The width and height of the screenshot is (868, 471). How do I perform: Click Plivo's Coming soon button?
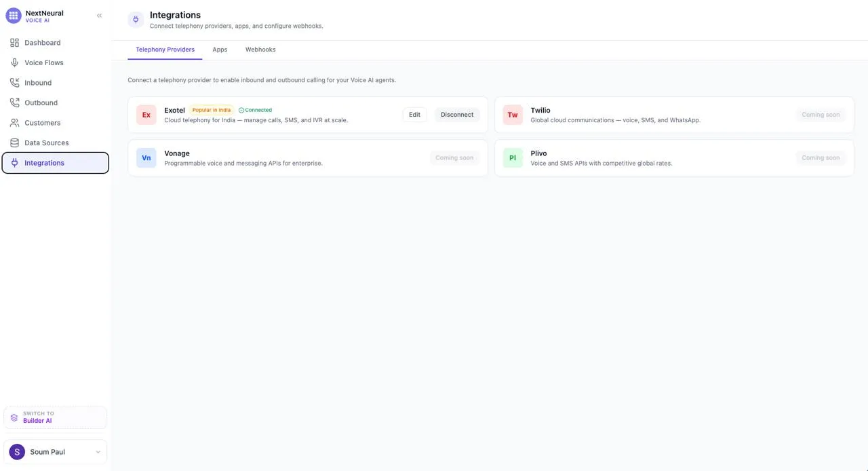pyautogui.click(x=821, y=157)
